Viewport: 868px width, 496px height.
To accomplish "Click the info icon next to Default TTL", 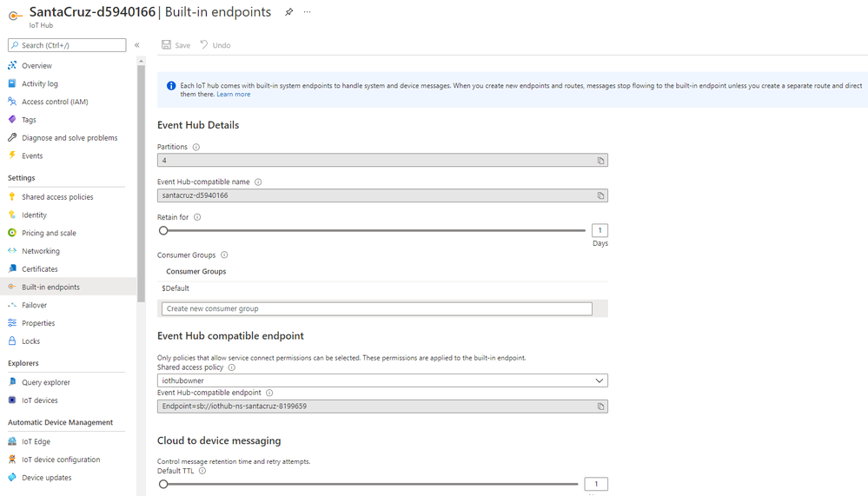I will pos(202,471).
